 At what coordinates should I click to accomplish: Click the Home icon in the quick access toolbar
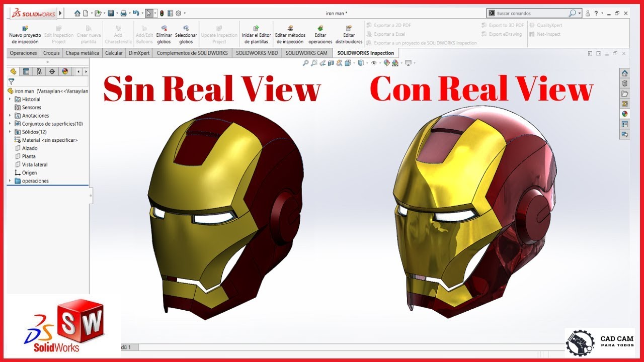click(77, 13)
